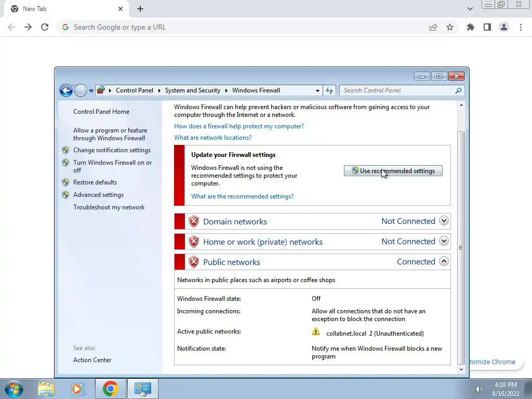Screen dimensions: 532x399
Task: Open Change notification settings
Action: [112, 150]
